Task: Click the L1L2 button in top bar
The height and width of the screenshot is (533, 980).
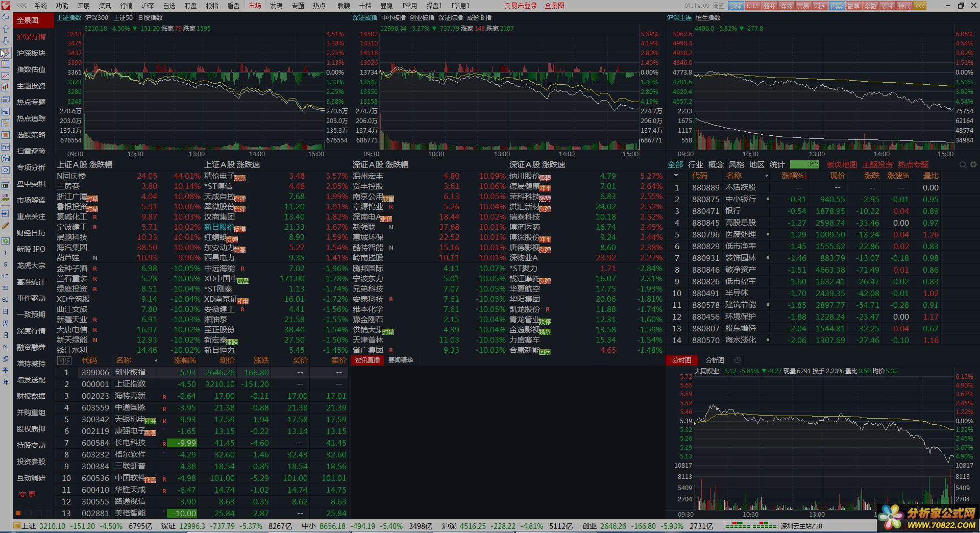Action: coord(752,6)
